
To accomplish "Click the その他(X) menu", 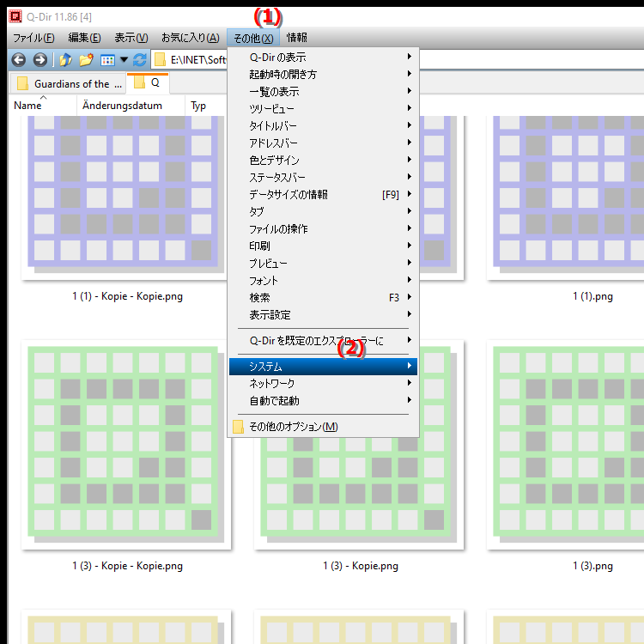I will tap(253, 38).
